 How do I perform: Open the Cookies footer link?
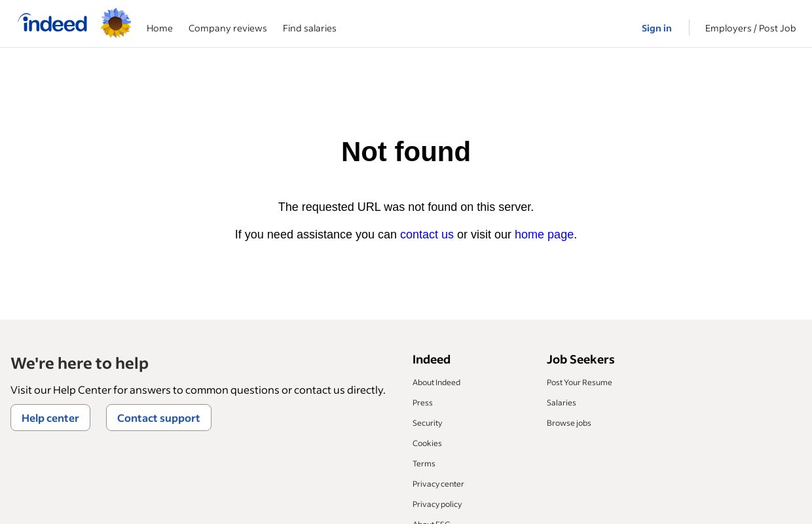427,443
